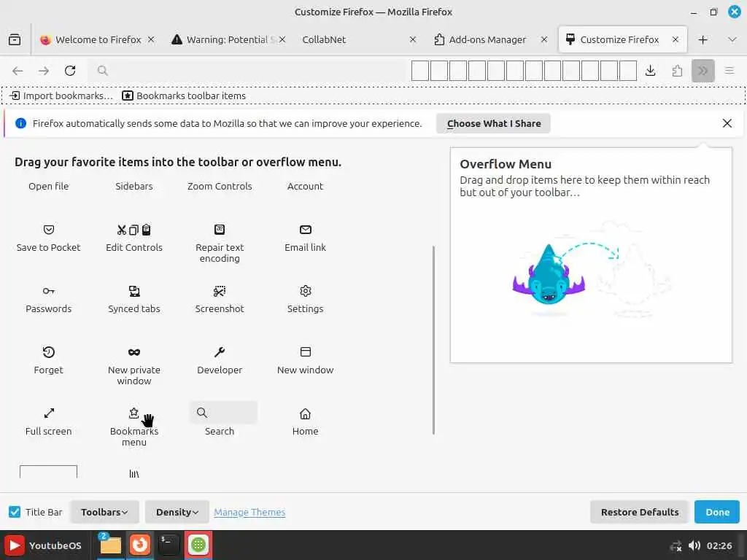Open the YoutubeOS start menu on the taskbar
This screenshot has height=560, width=747.
43,545
